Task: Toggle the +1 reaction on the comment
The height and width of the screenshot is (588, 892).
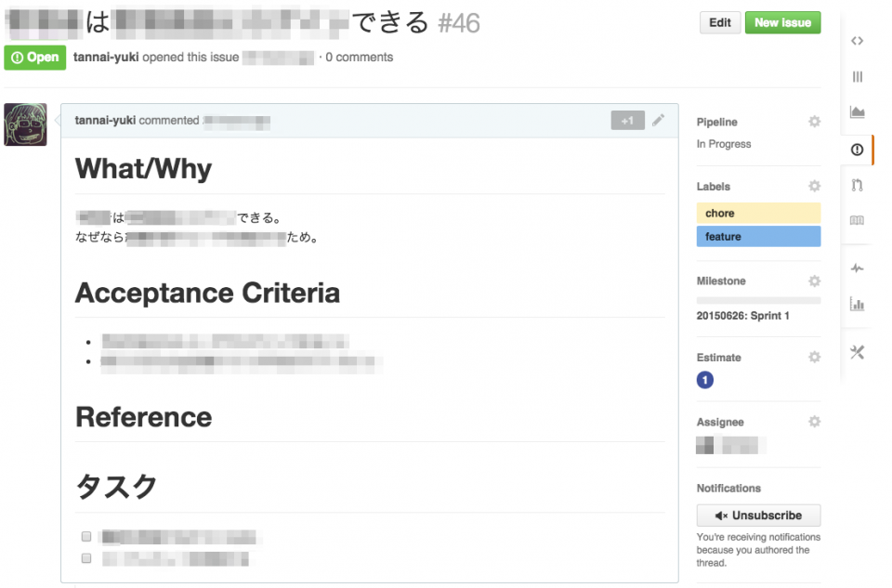Action: 626,120
